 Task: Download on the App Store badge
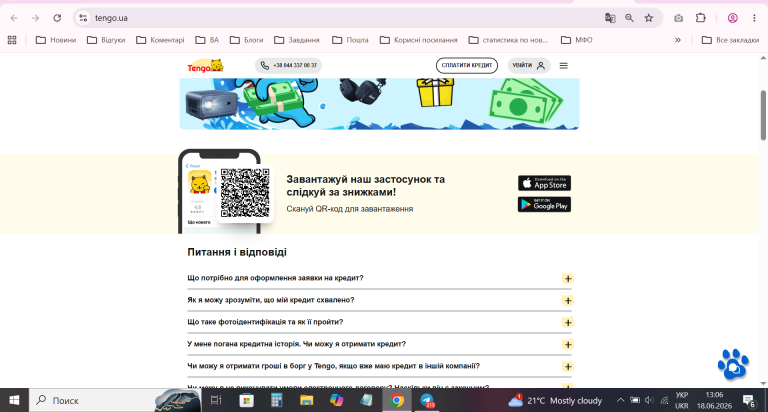pos(544,183)
